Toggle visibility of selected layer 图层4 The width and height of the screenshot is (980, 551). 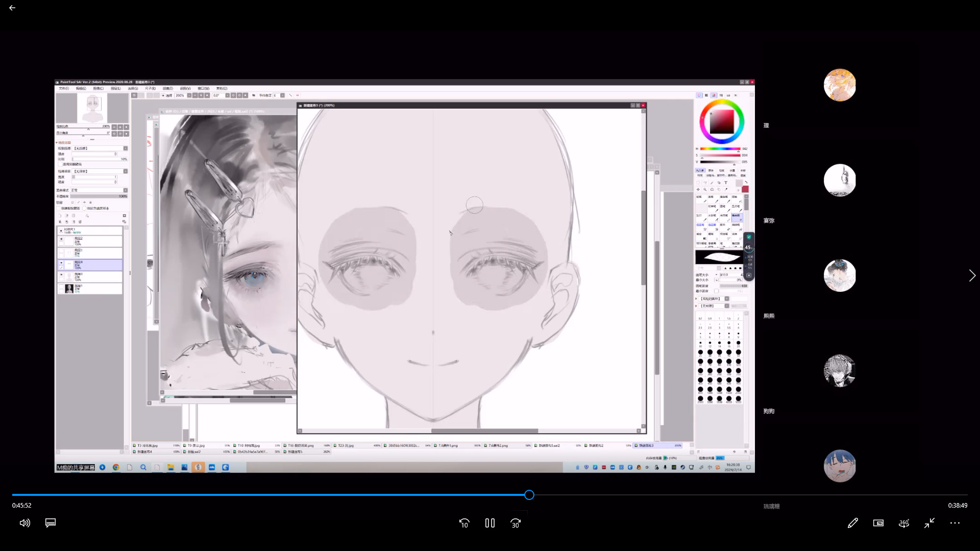tap(61, 263)
